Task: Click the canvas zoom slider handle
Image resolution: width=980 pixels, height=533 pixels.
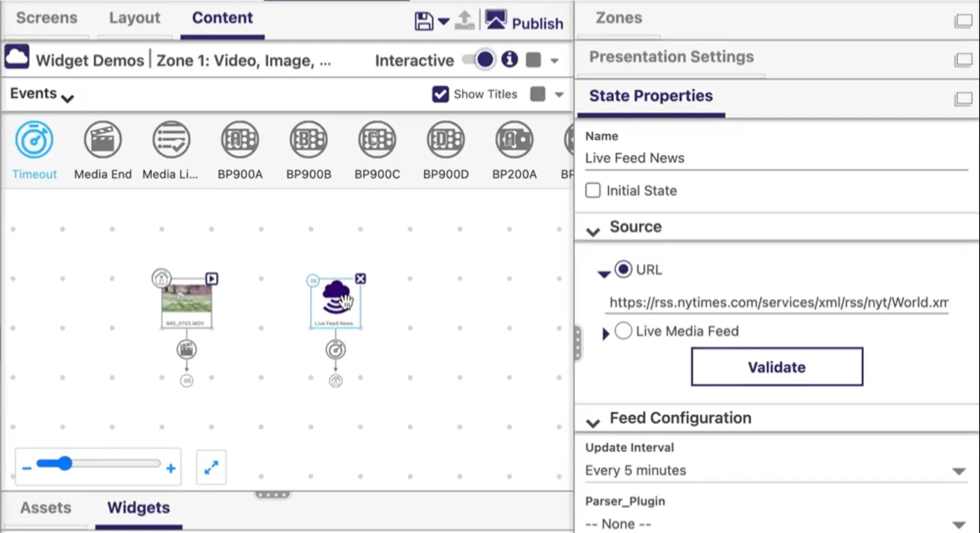Action: pyautogui.click(x=65, y=463)
